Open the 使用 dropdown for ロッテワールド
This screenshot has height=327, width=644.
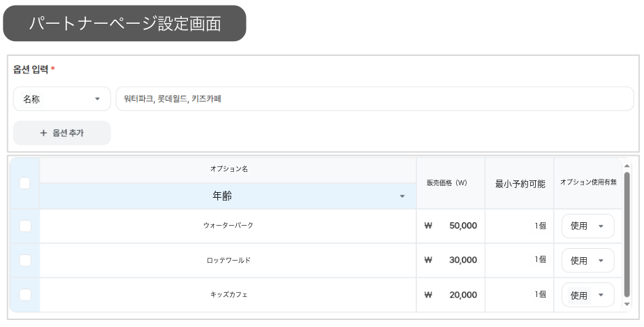pos(587,261)
